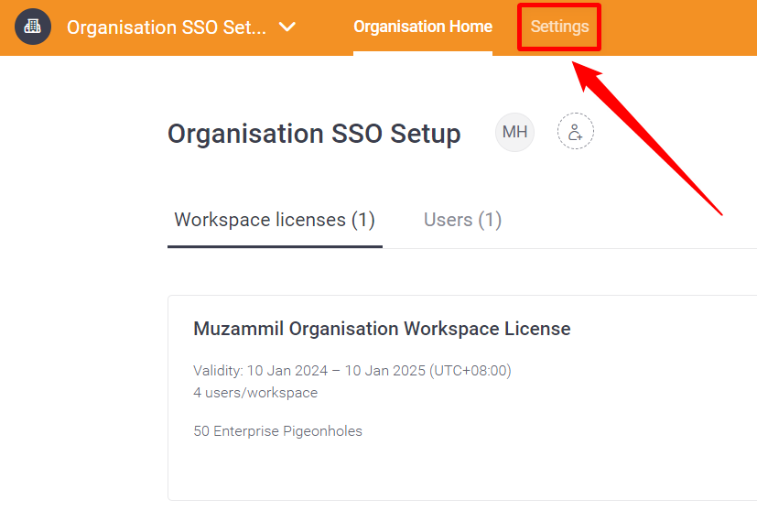Switch to the Users (1) tab
Screen dimensions: 757x532
coord(462,220)
